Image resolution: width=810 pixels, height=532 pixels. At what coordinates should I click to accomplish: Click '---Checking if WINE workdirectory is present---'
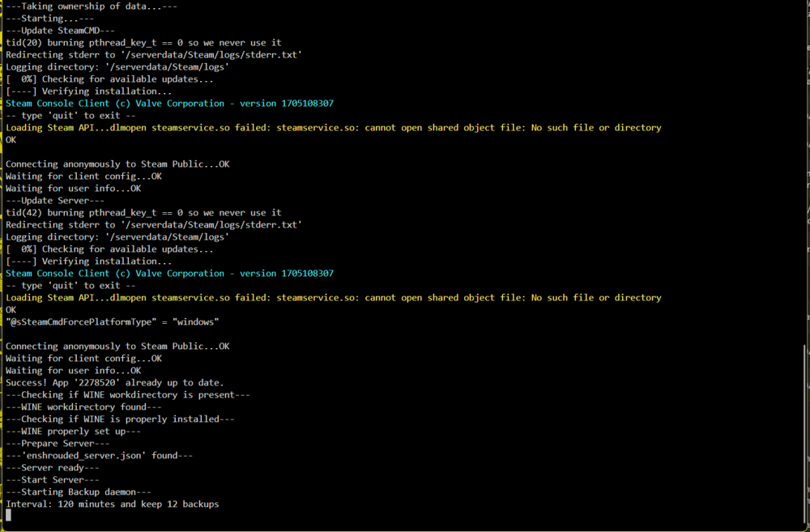128,394
